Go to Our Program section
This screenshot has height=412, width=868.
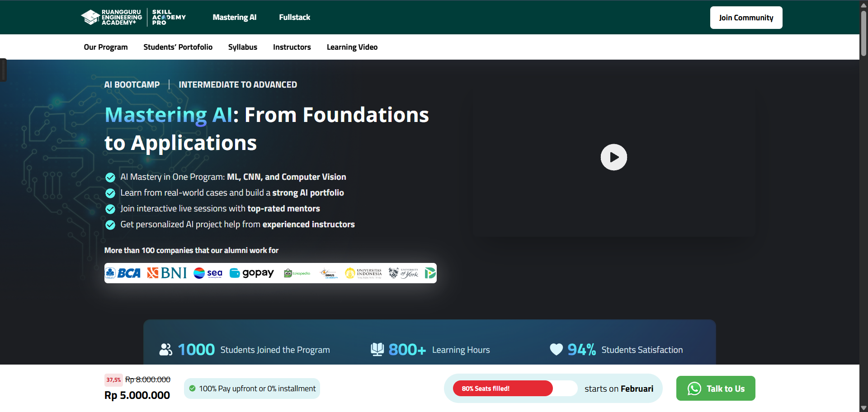click(x=106, y=47)
